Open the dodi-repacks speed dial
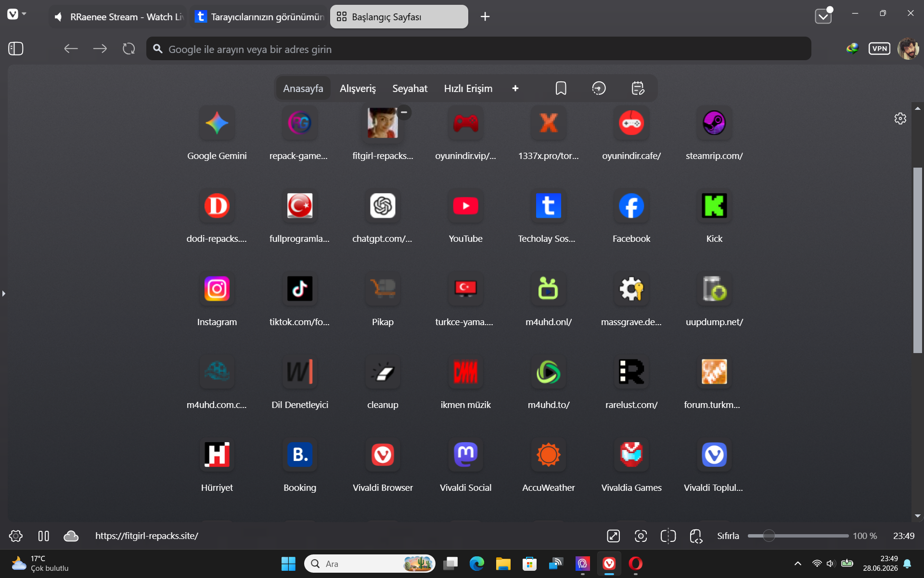This screenshot has width=924, height=578. pyautogui.click(x=217, y=206)
